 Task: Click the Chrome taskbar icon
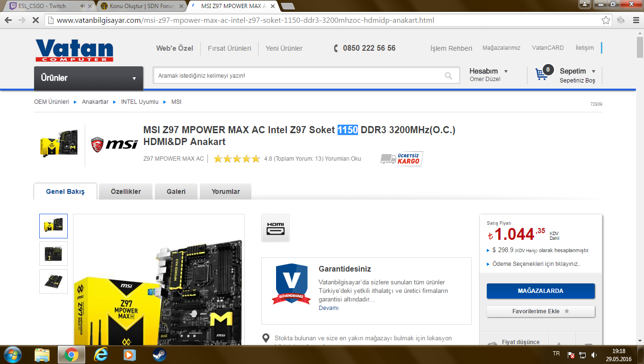[72, 355]
